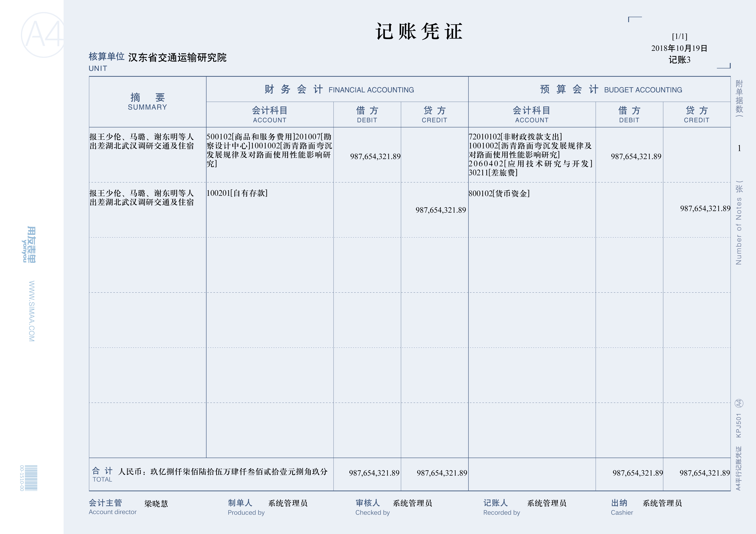Click the date 2018年10月19日
The height and width of the screenshot is (534, 756).
tap(679, 48)
